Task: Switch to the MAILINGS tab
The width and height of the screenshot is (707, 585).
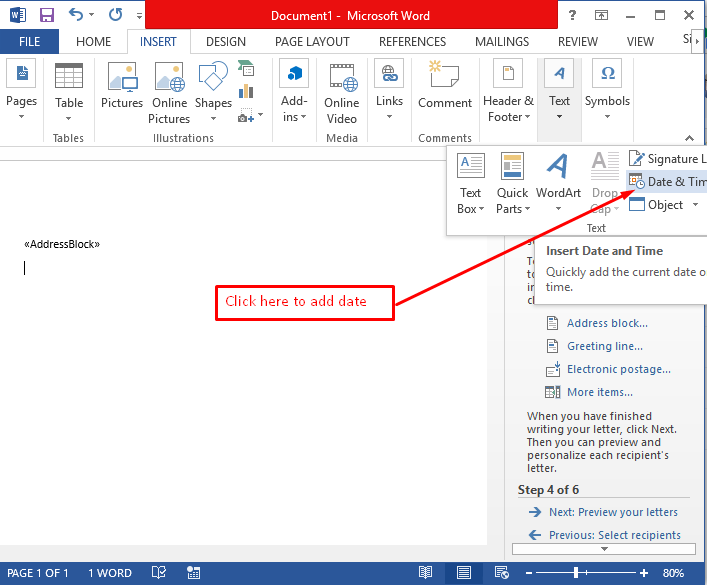Action: (x=502, y=41)
